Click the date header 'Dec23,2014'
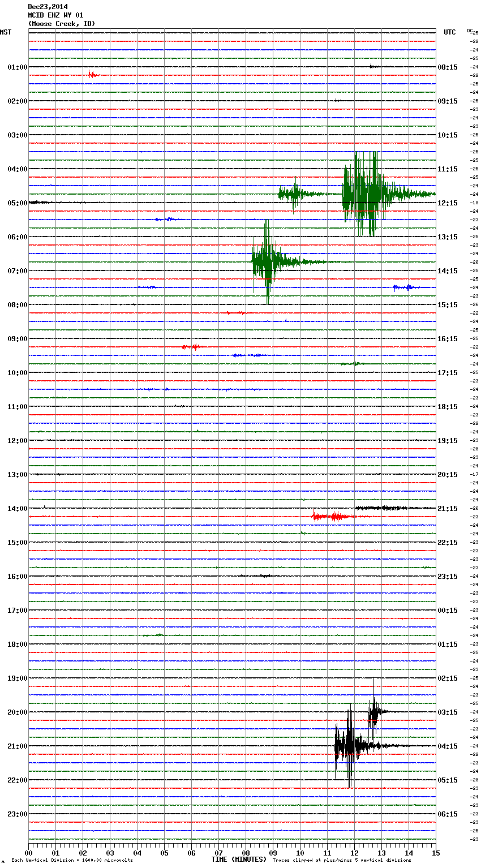This screenshot has height=868, width=481. (x=48, y=7)
